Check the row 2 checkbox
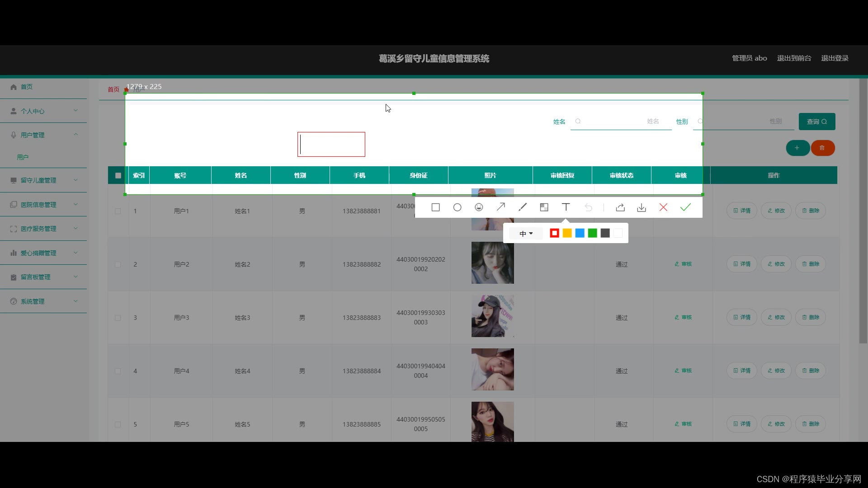Screen dimensions: 868x488 click(118, 264)
